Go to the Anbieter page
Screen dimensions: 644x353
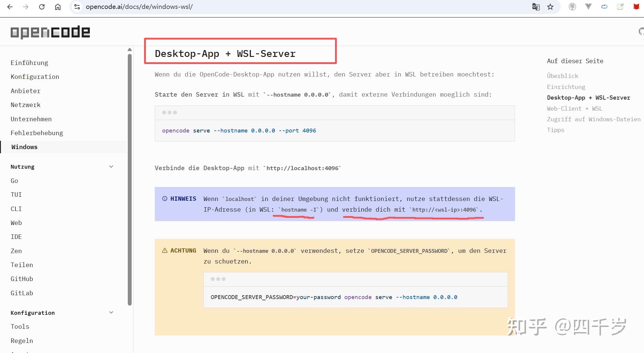(x=25, y=91)
